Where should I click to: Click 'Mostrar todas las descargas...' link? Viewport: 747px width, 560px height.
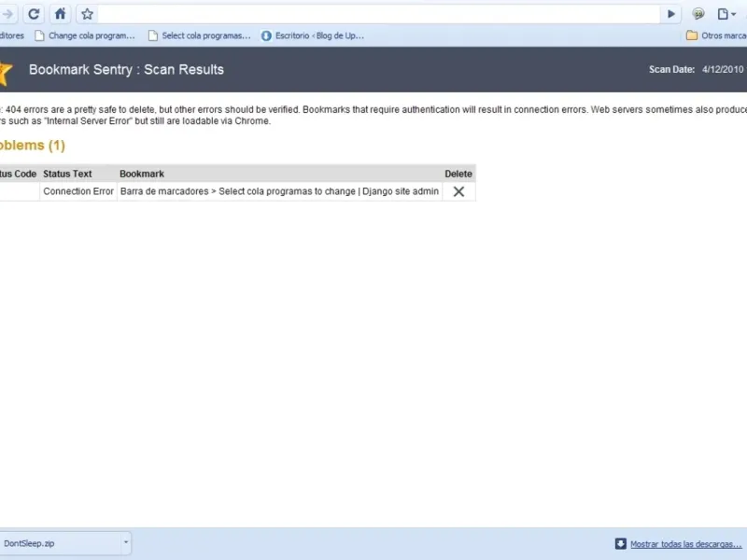tap(685, 544)
